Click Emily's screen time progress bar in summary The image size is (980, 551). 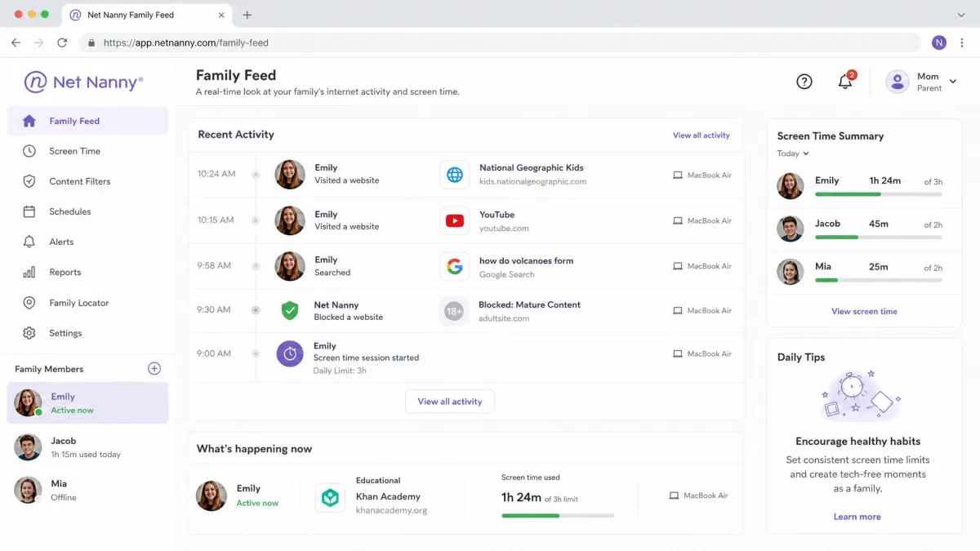tap(879, 194)
